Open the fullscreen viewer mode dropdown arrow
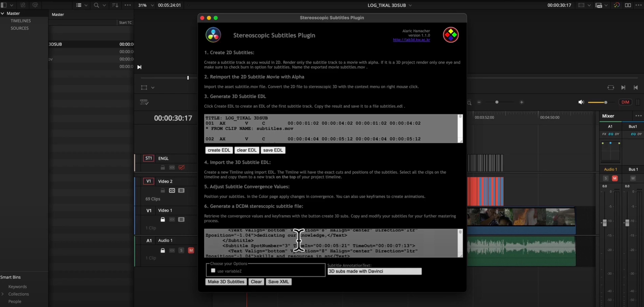 click(x=589, y=5)
